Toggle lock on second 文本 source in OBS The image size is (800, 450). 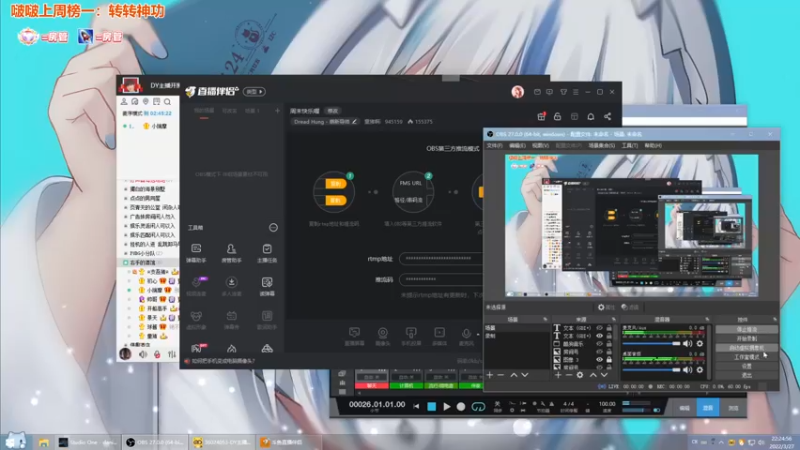[x=609, y=336]
